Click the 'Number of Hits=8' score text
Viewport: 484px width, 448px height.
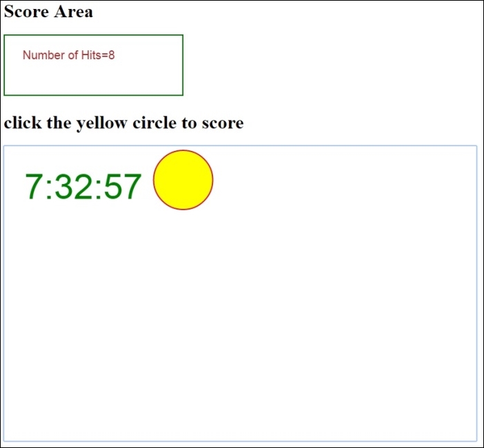pos(68,55)
